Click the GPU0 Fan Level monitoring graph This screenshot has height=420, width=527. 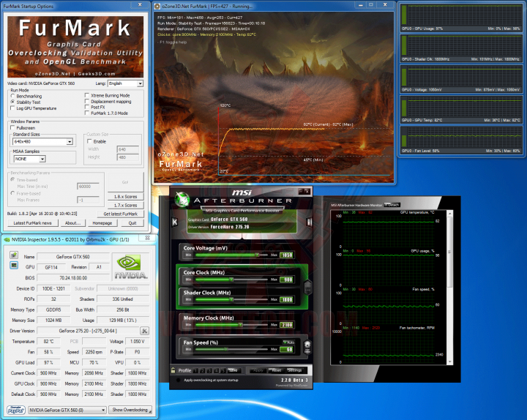point(460,140)
